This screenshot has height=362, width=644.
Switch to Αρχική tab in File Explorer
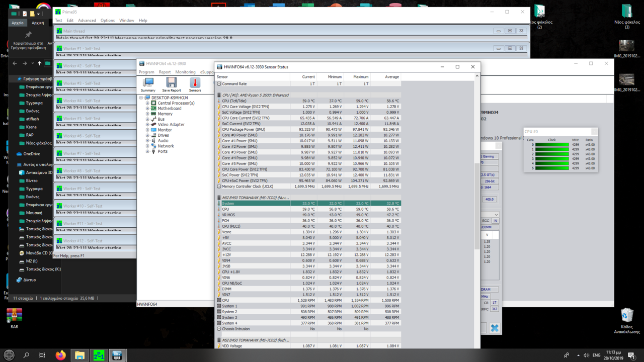(x=38, y=23)
